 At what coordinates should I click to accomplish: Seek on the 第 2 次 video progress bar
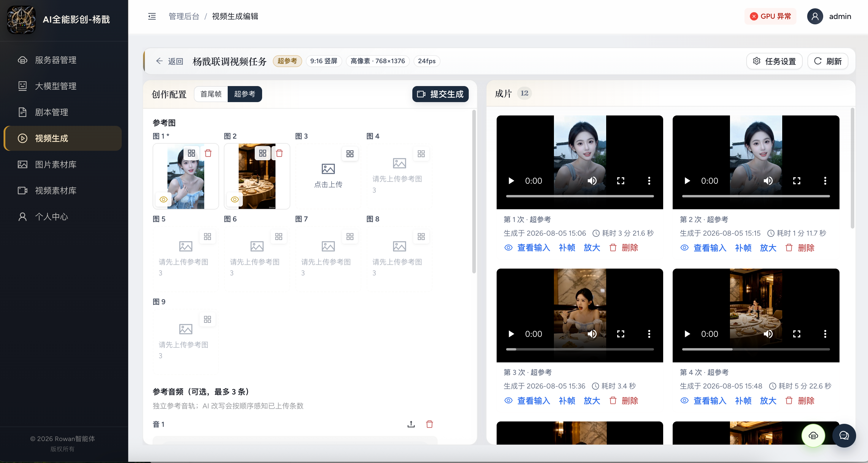click(x=756, y=196)
